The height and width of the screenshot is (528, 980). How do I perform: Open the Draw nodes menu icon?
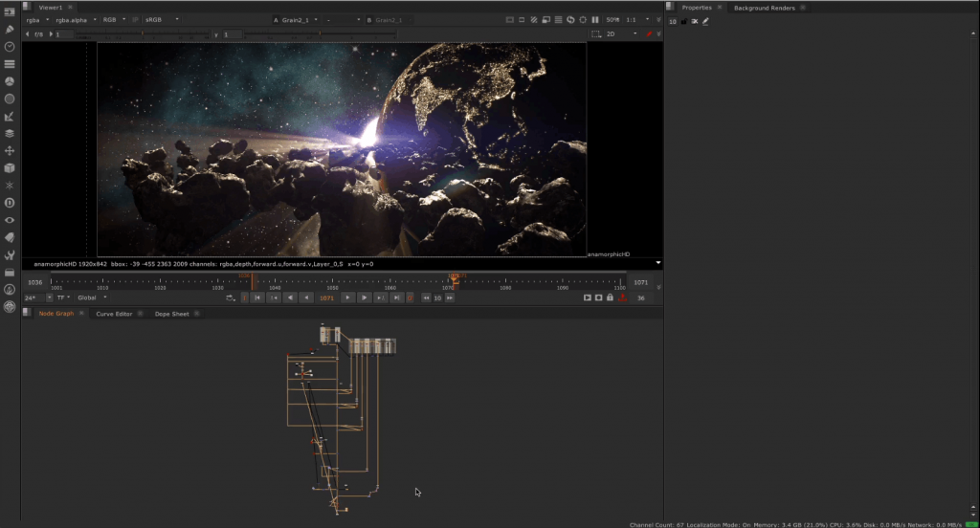[x=10, y=29]
